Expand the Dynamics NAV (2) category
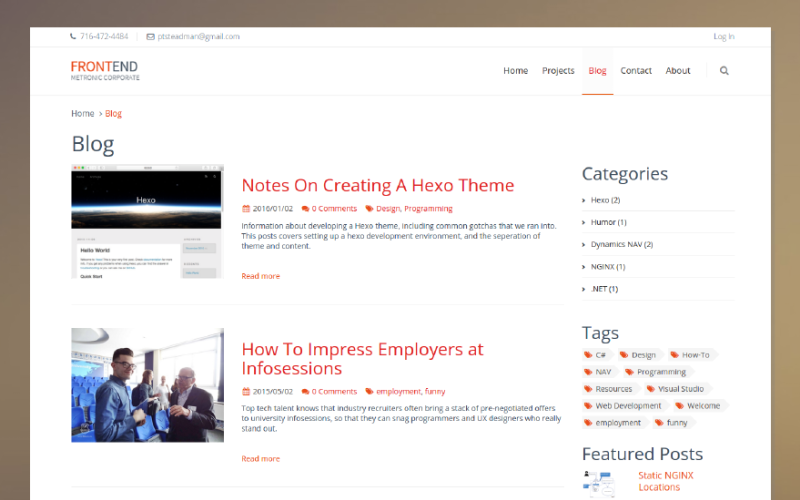The height and width of the screenshot is (500, 800). [620, 244]
